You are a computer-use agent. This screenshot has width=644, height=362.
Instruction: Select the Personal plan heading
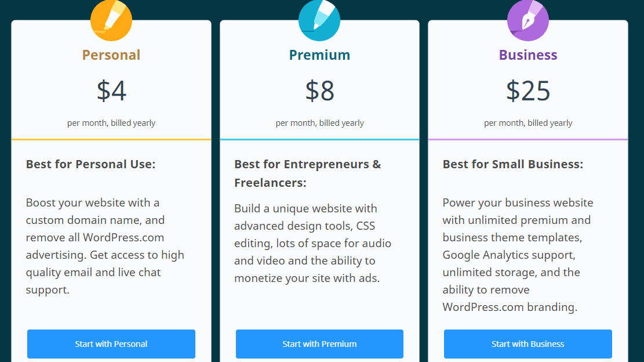tap(111, 55)
